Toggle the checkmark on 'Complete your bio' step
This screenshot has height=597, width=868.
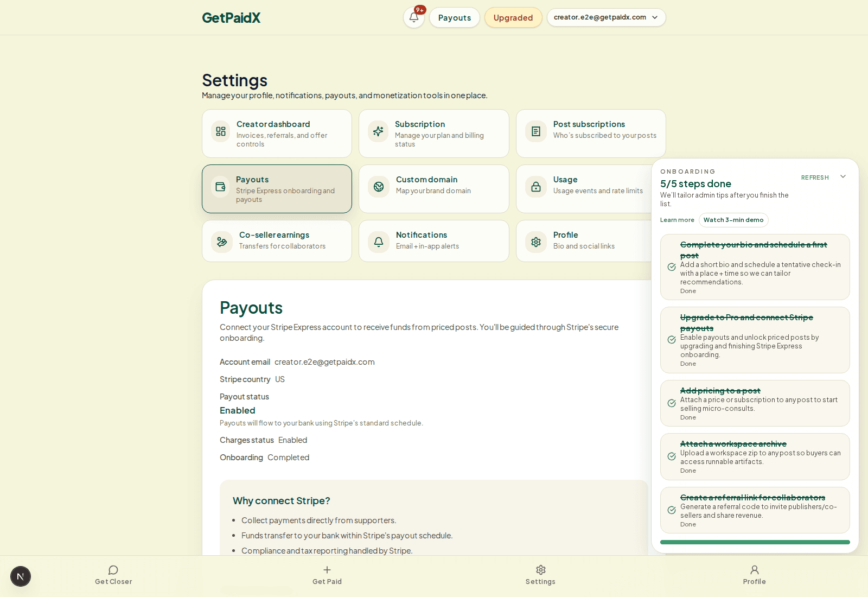pos(671,267)
